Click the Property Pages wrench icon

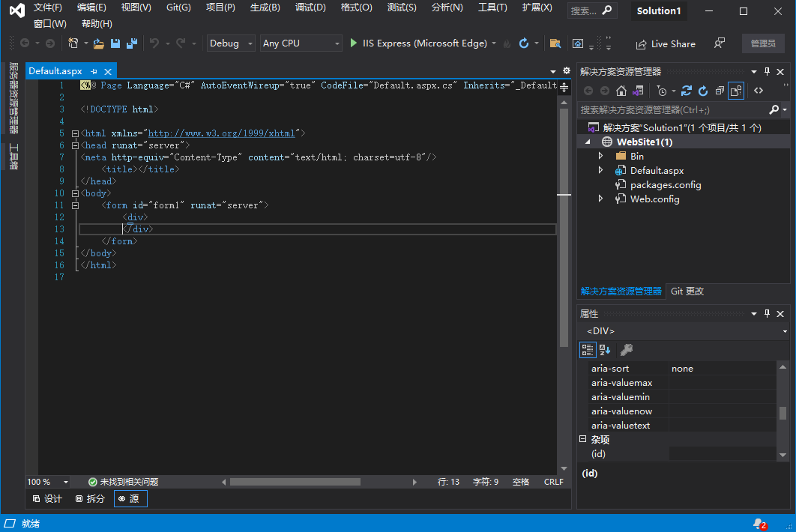pyautogui.click(x=627, y=350)
